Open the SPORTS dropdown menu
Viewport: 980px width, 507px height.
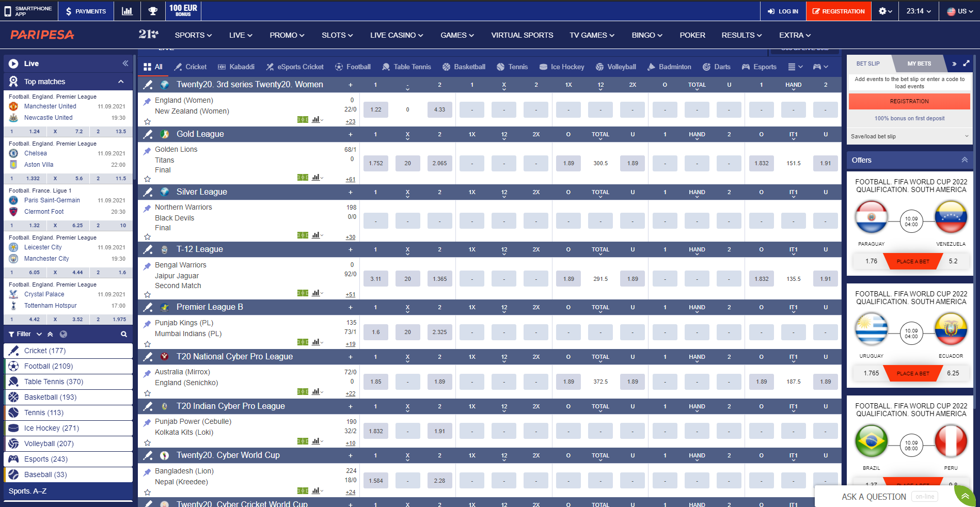[193, 35]
